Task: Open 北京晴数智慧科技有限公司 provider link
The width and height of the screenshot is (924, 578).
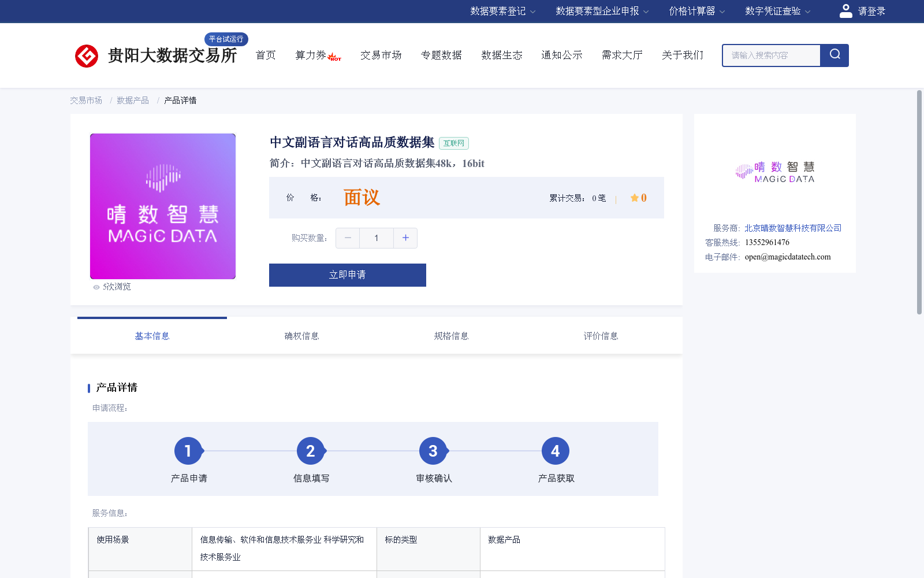Action: (x=793, y=228)
